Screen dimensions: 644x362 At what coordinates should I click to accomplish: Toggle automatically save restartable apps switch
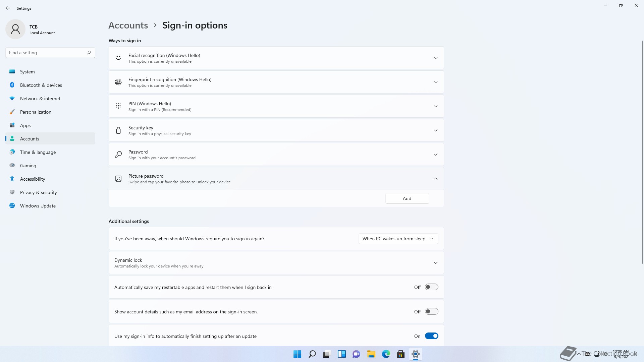click(431, 287)
